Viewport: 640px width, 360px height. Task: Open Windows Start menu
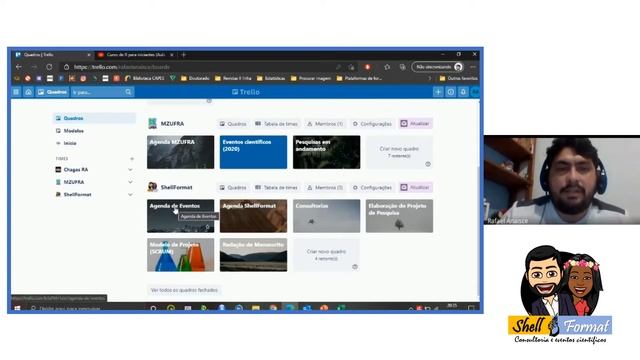(17, 308)
